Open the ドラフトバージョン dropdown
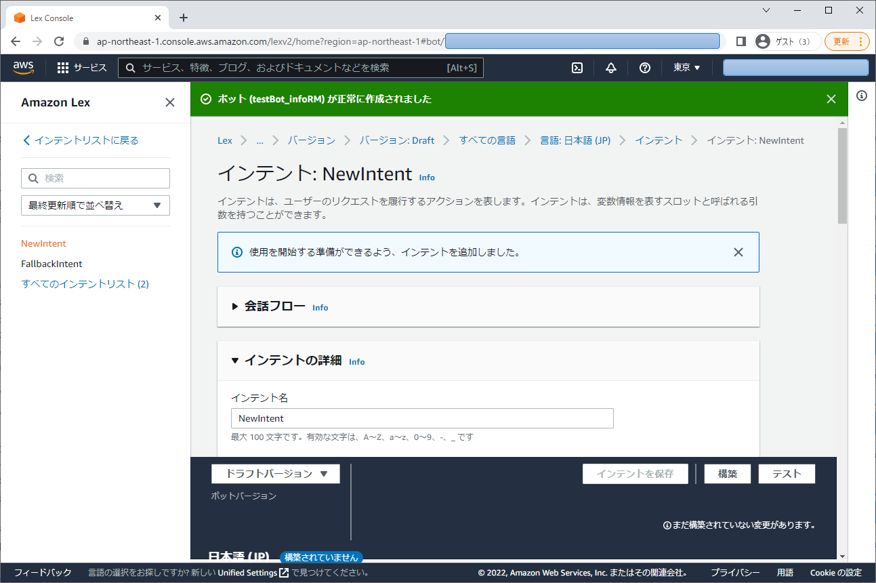This screenshot has height=583, width=876. click(275, 474)
